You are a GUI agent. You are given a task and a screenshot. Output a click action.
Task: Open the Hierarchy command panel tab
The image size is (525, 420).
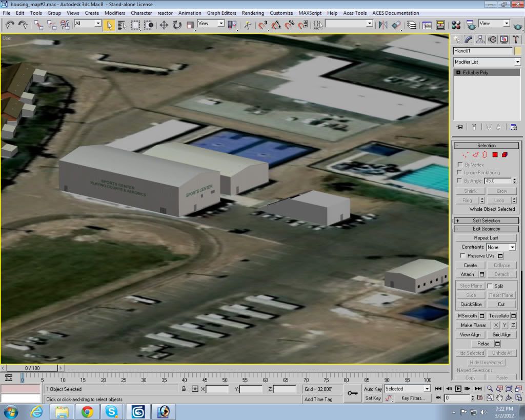pyautogui.click(x=480, y=39)
